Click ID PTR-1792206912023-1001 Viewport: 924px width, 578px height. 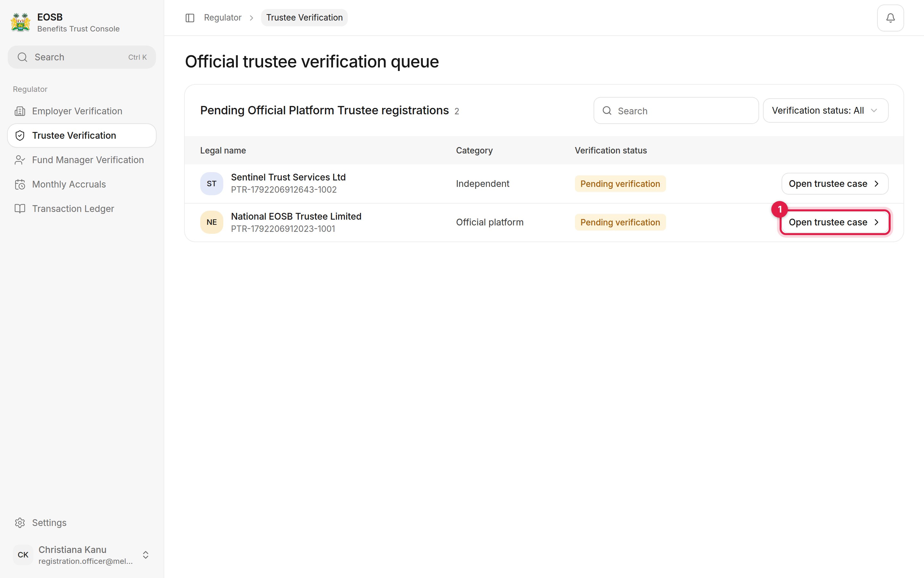tap(283, 229)
